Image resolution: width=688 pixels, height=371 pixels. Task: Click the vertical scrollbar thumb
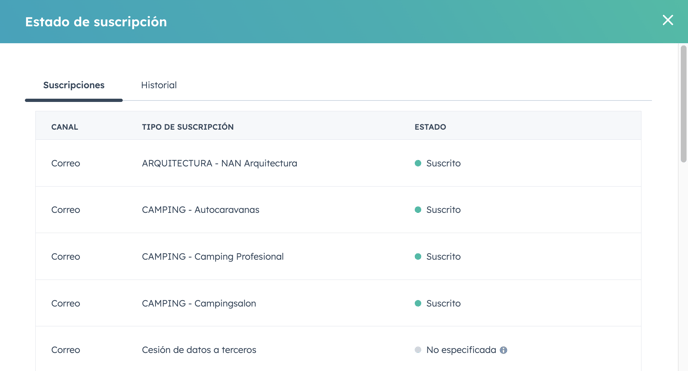683,104
